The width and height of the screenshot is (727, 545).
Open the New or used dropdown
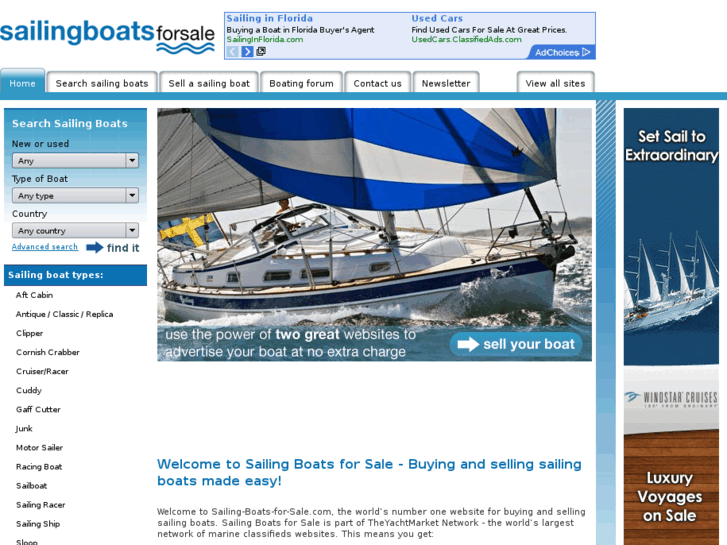click(75, 160)
